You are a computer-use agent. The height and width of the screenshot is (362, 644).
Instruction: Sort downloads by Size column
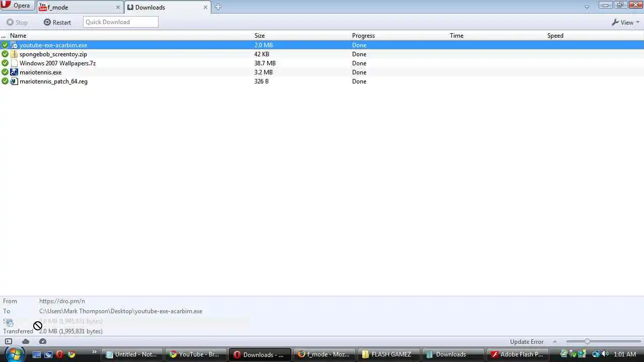(x=301, y=36)
